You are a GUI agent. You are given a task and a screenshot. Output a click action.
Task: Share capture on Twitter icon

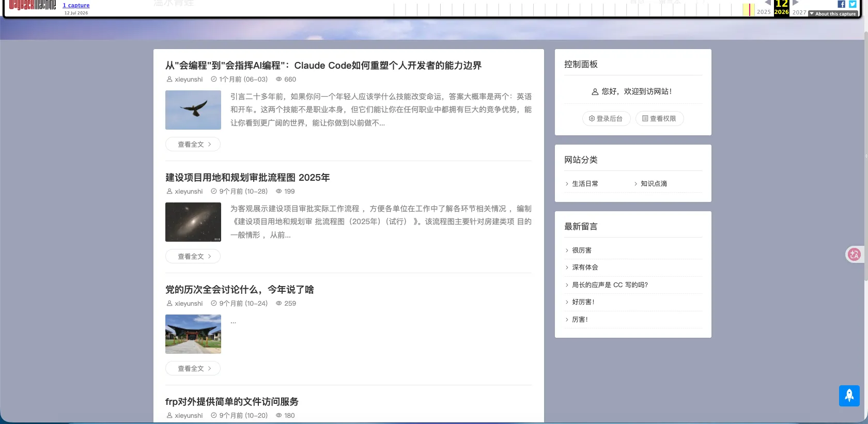point(853,4)
